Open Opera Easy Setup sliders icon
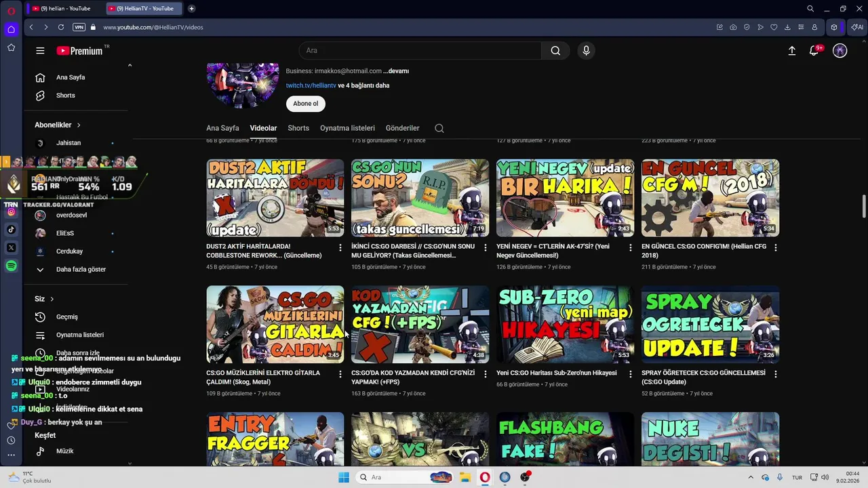 pos(801,27)
